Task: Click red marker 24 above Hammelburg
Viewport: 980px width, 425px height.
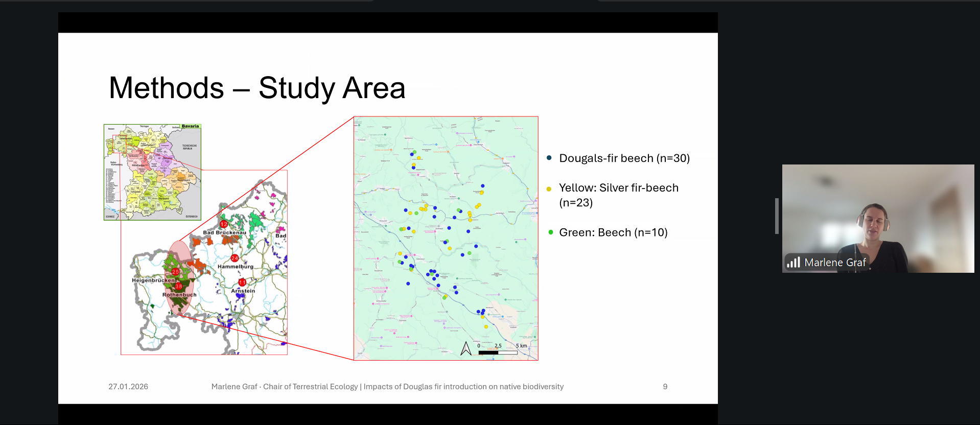Action: pyautogui.click(x=235, y=258)
